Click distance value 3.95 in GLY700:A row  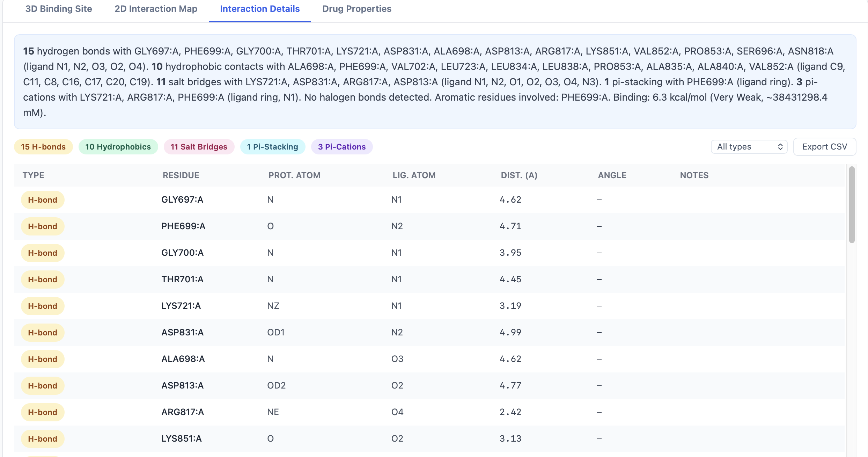[510, 253]
